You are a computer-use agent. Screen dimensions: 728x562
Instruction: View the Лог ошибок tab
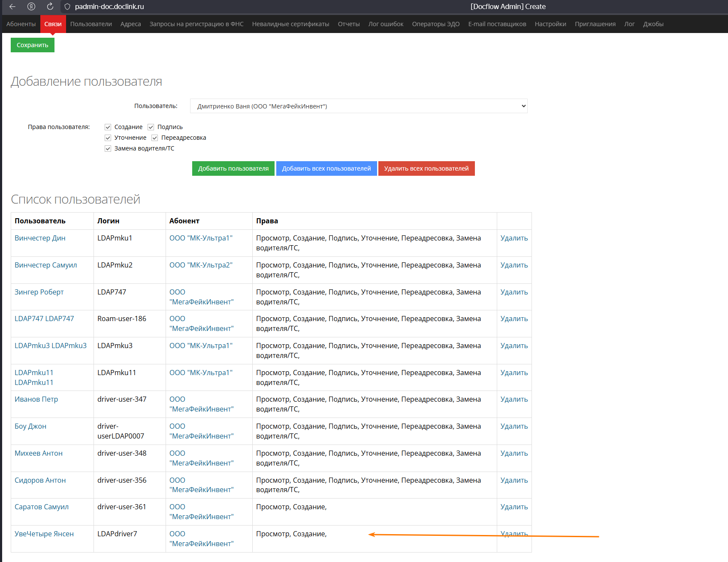pos(386,24)
